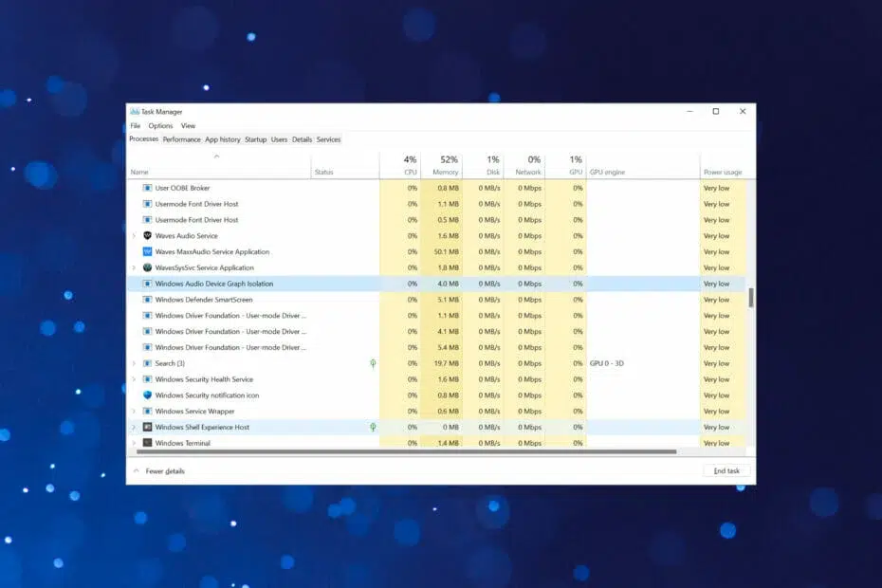This screenshot has height=588, width=882.
Task: Switch to the App history tab
Action: point(222,139)
